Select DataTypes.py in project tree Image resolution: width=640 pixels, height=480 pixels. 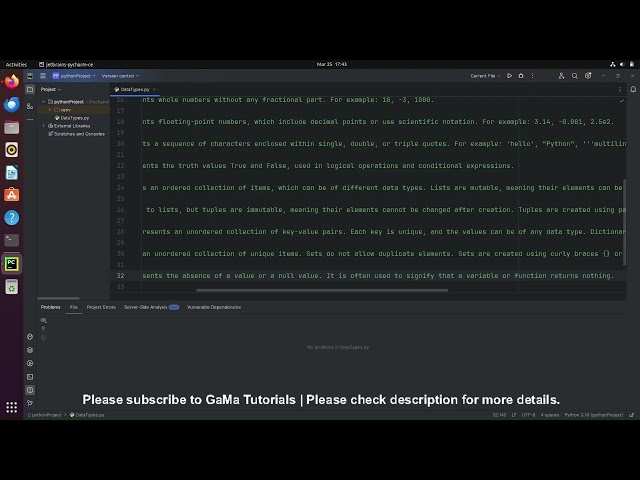72,118
